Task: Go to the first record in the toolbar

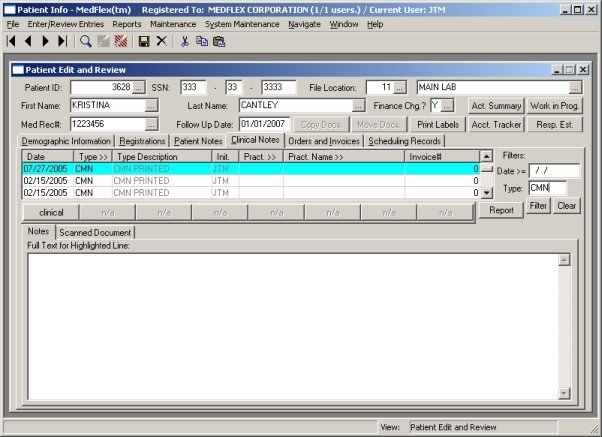Action: (x=12, y=42)
